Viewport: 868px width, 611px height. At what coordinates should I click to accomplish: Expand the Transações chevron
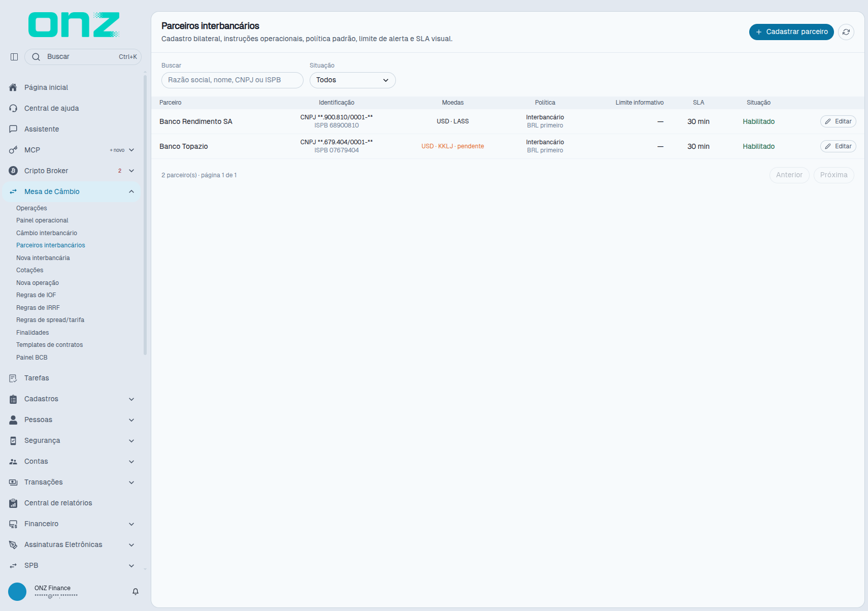(131, 483)
